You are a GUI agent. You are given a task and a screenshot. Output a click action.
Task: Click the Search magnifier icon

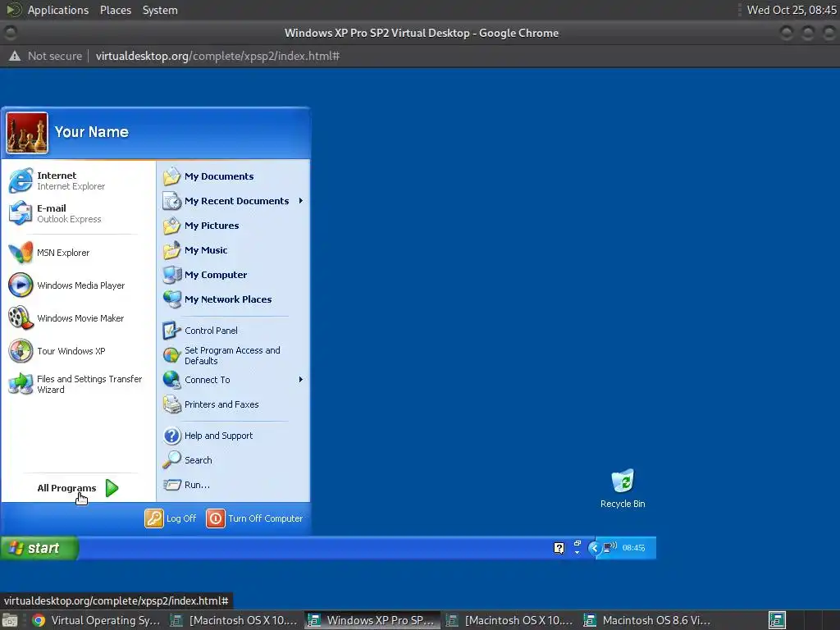(172, 460)
